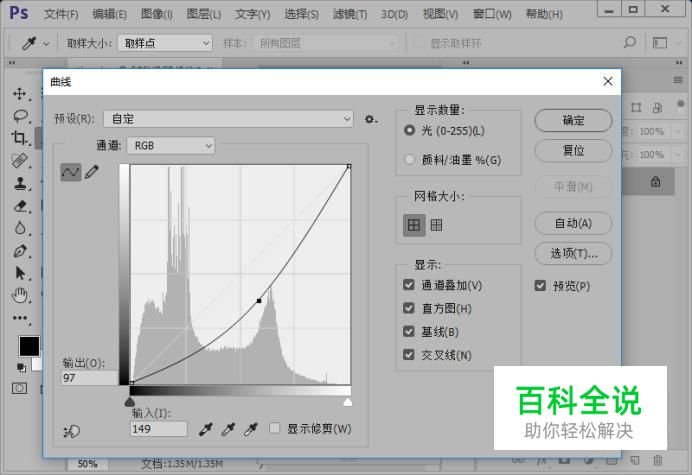
Task: Toggle Quick Mask mode icon
Action: point(19,388)
